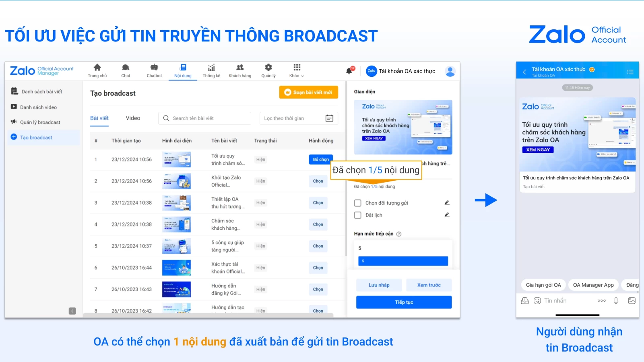Screen dimensions: 644x362
Task: Click the notification bell icon
Action: (x=349, y=71)
